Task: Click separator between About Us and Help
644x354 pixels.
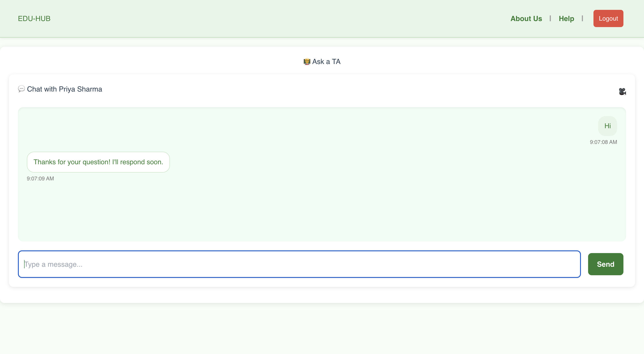Action: coord(550,19)
